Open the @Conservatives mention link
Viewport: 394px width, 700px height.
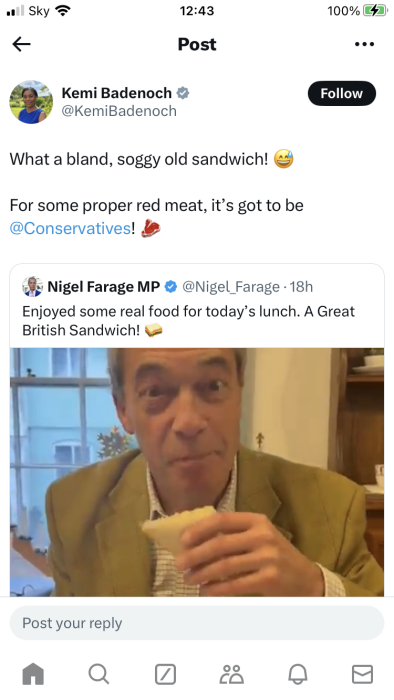pos(70,228)
